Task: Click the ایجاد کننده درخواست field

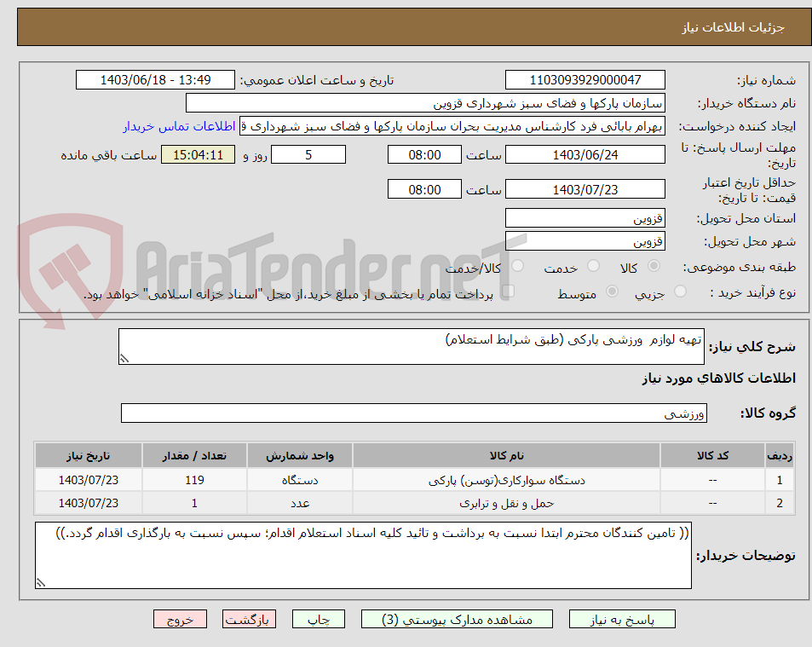Action: [452, 126]
